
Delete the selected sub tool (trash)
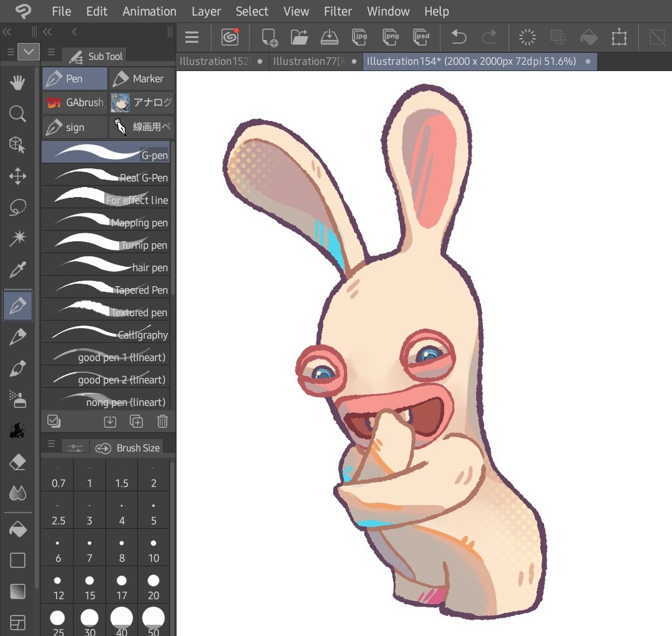coord(162,422)
